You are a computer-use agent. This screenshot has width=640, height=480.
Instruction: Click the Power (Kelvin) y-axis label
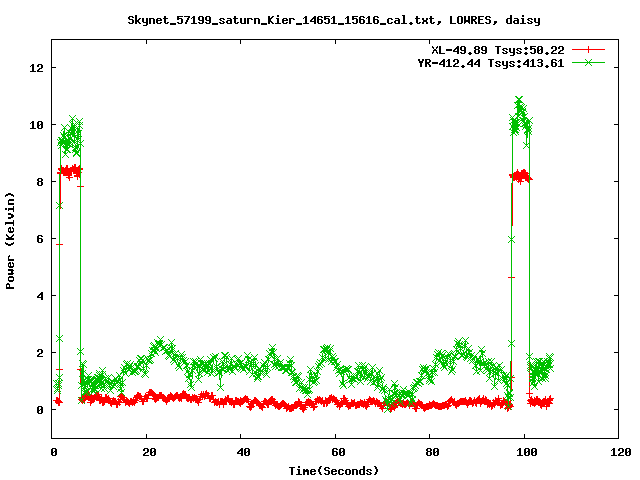(10, 241)
